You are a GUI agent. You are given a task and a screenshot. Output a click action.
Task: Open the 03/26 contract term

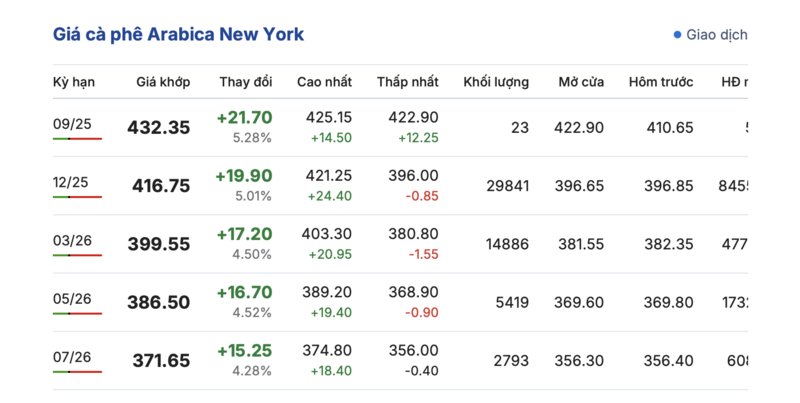point(70,239)
